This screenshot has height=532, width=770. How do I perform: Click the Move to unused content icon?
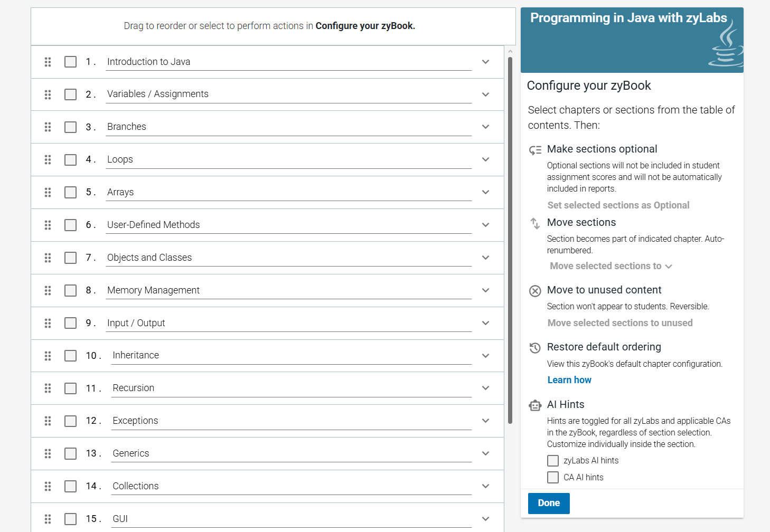tap(535, 291)
